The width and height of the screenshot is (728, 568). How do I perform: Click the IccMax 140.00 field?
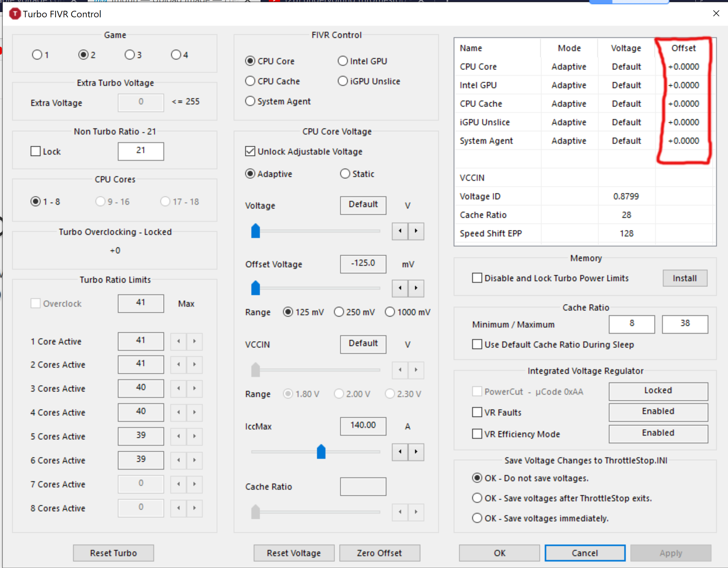tap(363, 426)
